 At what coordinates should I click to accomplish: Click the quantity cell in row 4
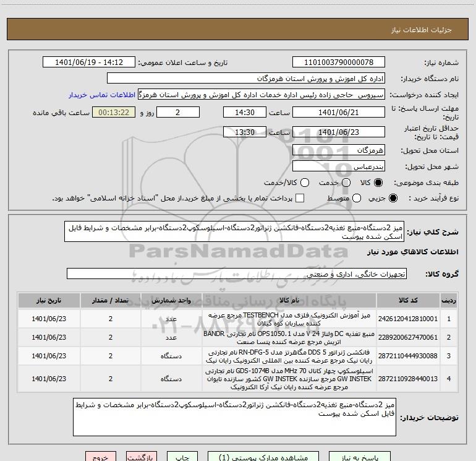[x=111, y=379]
